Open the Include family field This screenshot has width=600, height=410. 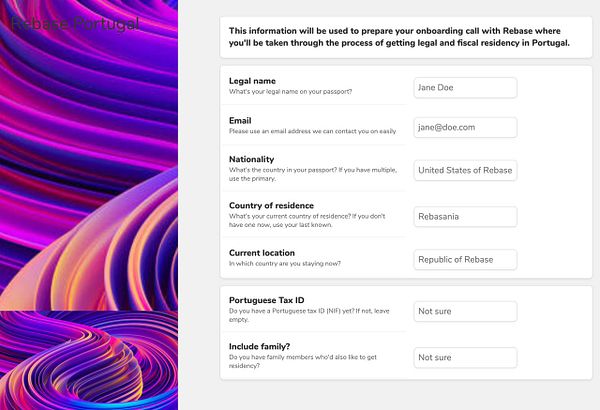pos(465,358)
